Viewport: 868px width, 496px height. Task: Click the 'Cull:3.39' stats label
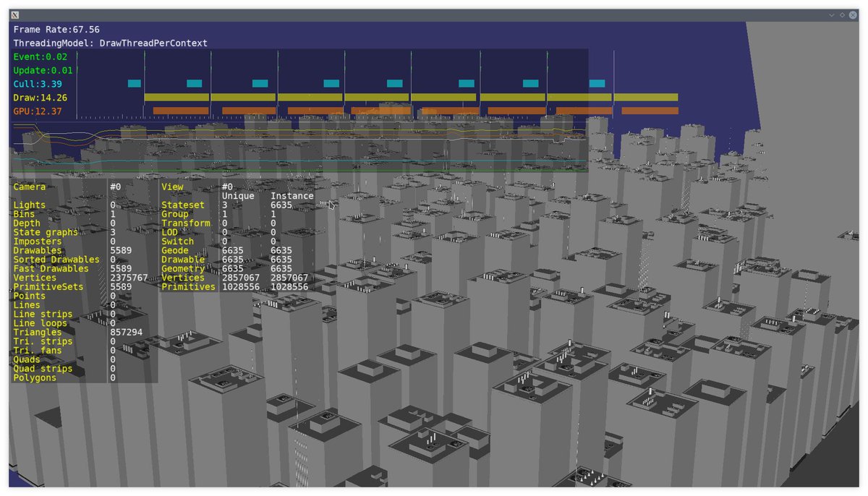click(38, 84)
